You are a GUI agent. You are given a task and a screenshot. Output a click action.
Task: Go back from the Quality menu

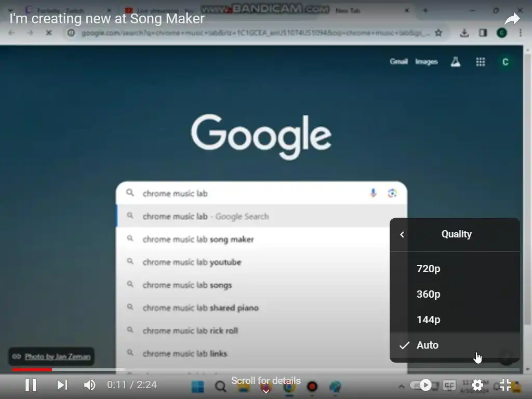tap(402, 234)
